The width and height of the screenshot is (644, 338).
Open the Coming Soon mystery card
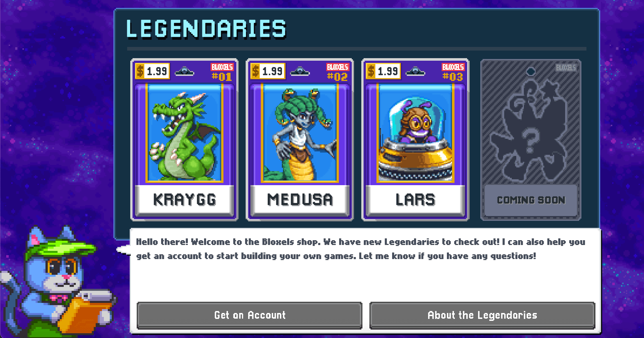[x=531, y=140]
